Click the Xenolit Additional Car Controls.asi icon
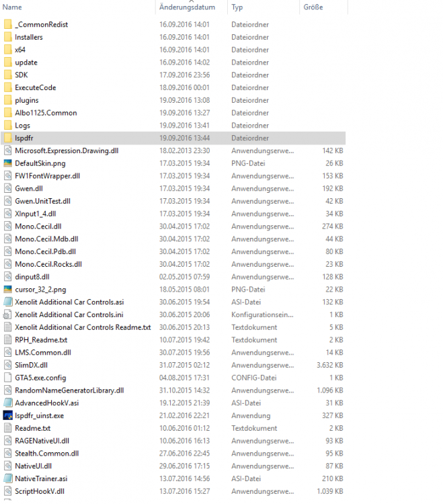This screenshot has height=504, width=443. 7,302
